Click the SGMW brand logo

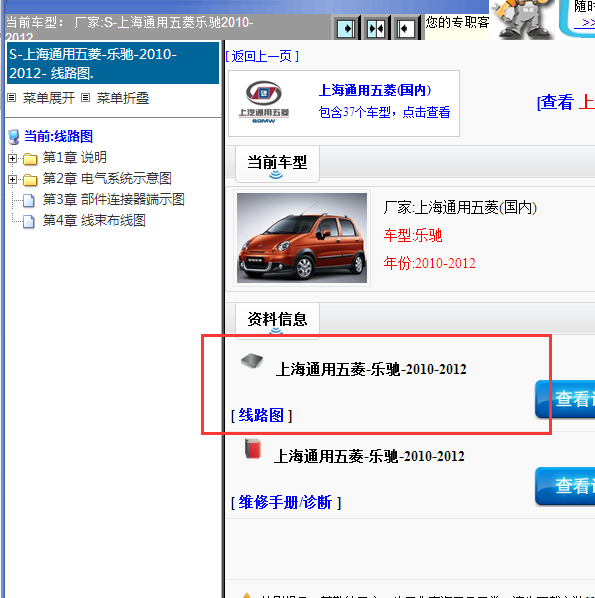(x=264, y=102)
